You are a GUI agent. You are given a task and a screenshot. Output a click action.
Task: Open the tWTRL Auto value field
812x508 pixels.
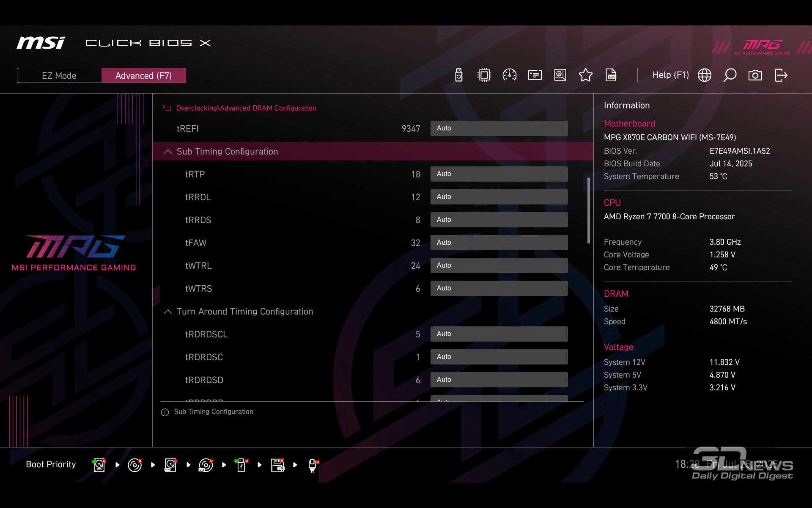(x=499, y=265)
